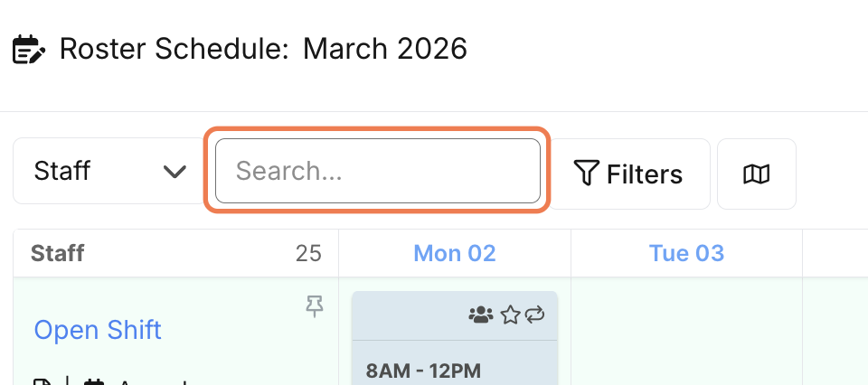Open the Filters panel
Screen dimensions: 868x385
coord(629,174)
